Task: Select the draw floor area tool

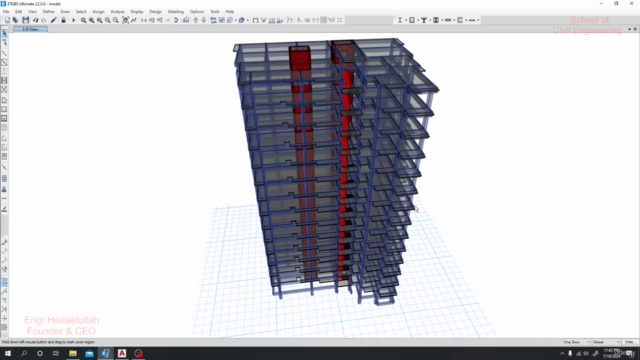Action: pyautogui.click(x=4, y=100)
